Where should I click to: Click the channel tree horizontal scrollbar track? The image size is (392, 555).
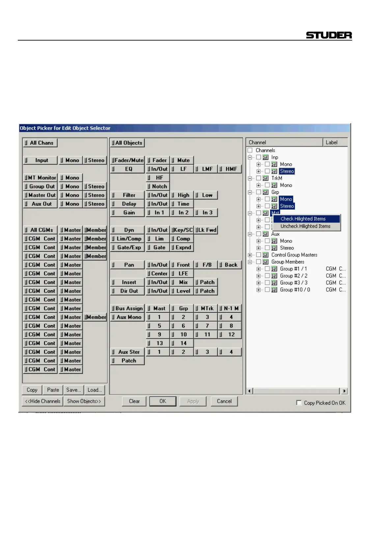click(x=296, y=391)
